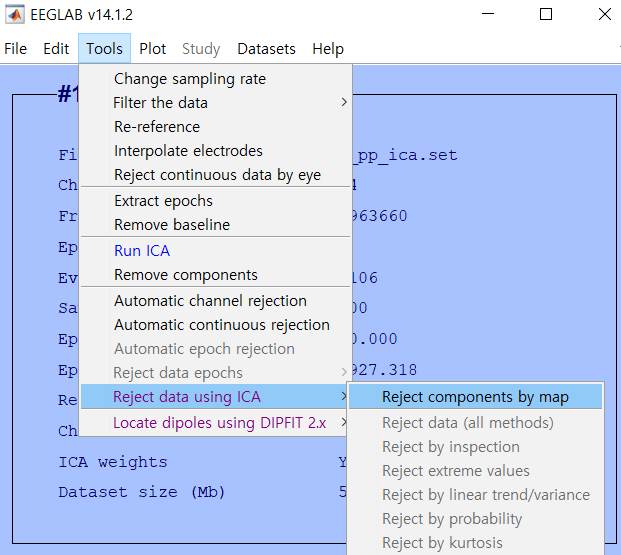
Task: Open the File menu
Action: pyautogui.click(x=15, y=49)
